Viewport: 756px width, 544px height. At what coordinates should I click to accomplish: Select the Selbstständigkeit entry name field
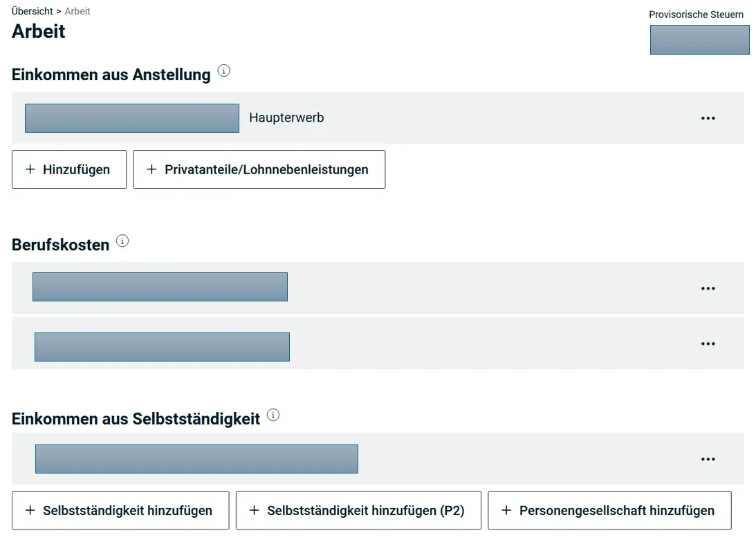[x=196, y=458]
